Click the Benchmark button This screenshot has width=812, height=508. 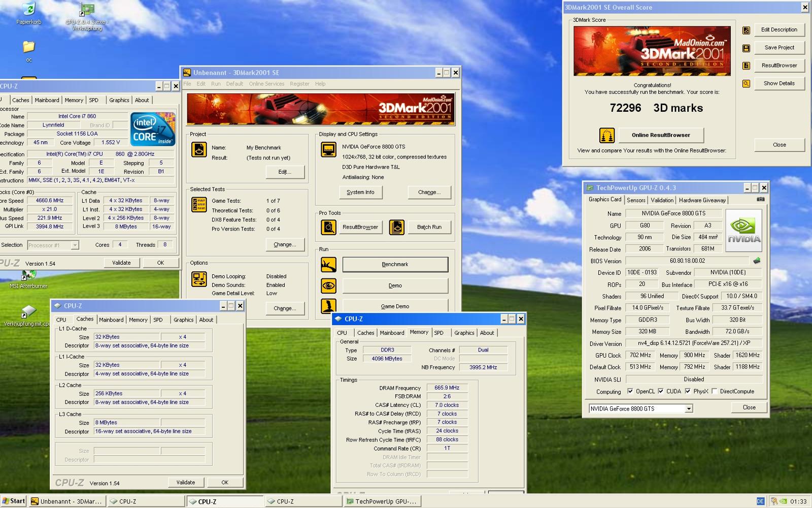tap(395, 264)
